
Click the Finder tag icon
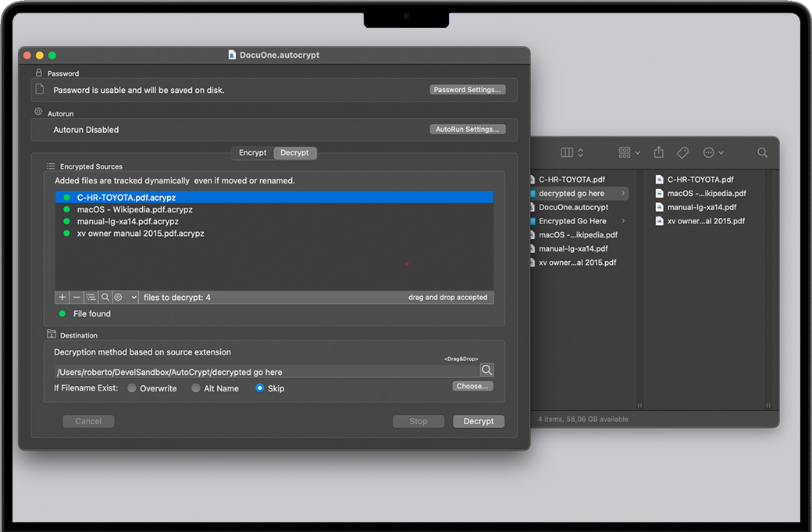pos(682,152)
